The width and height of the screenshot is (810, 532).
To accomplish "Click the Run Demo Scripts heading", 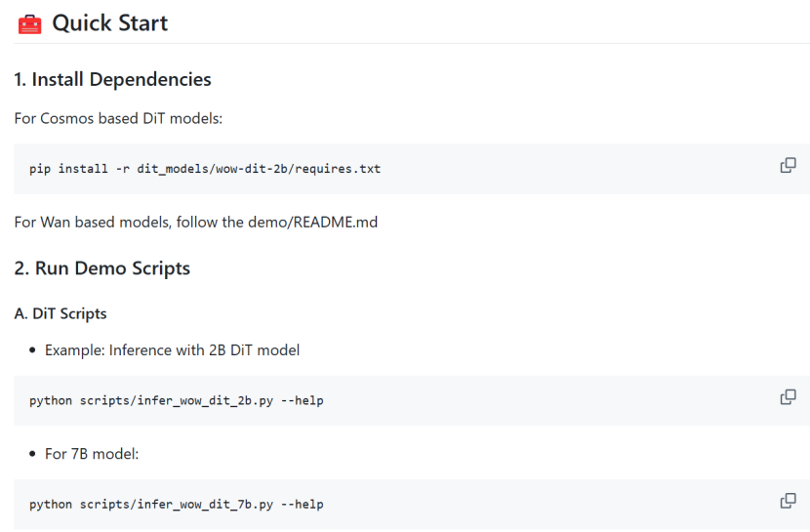I will click(x=101, y=268).
